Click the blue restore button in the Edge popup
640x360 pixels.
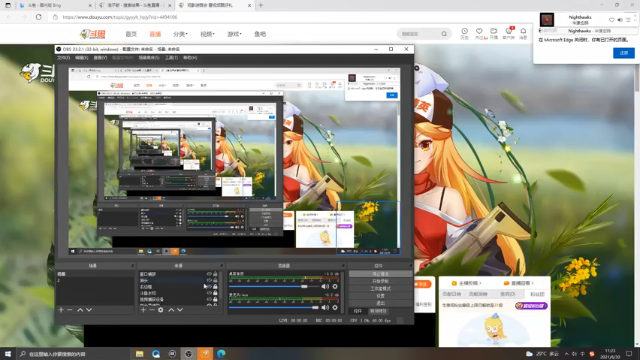click(x=624, y=53)
